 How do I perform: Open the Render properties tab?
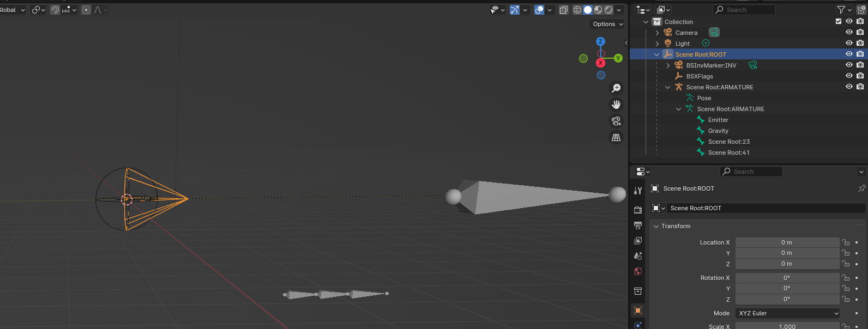tap(638, 210)
